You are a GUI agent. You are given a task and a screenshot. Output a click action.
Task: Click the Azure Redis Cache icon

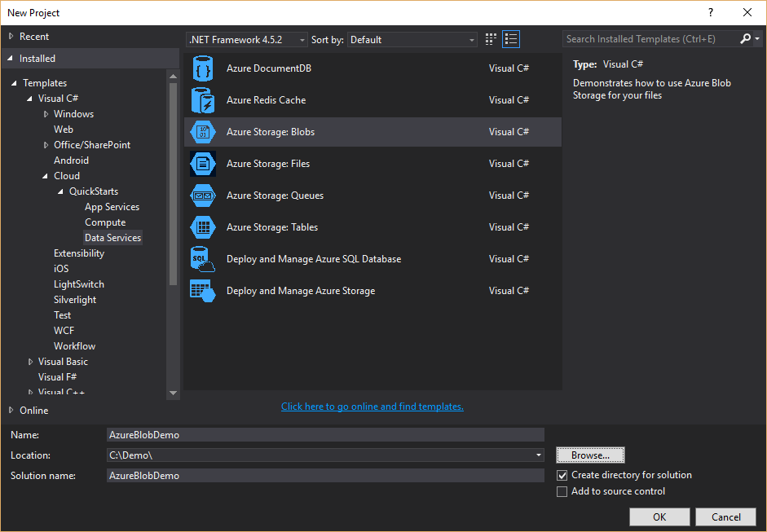(202, 100)
